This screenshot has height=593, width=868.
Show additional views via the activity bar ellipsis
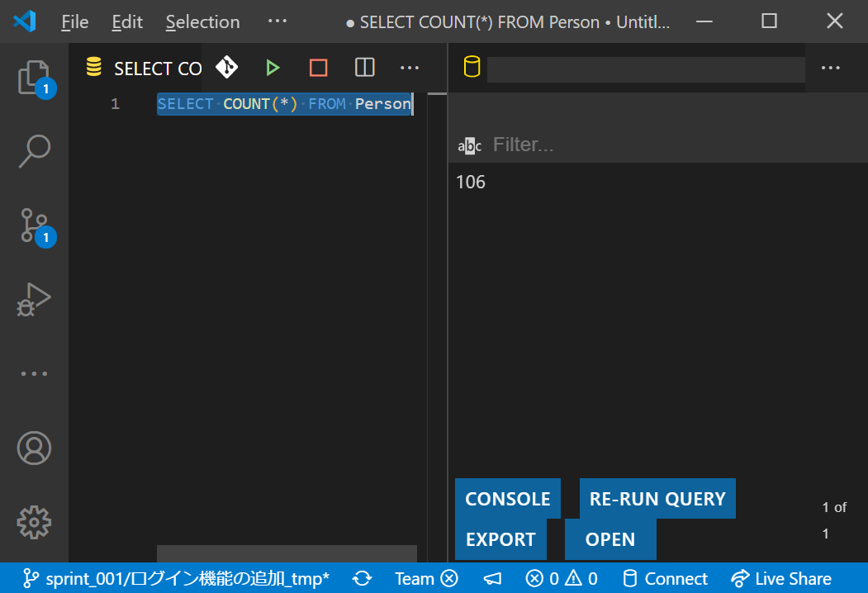coord(34,373)
